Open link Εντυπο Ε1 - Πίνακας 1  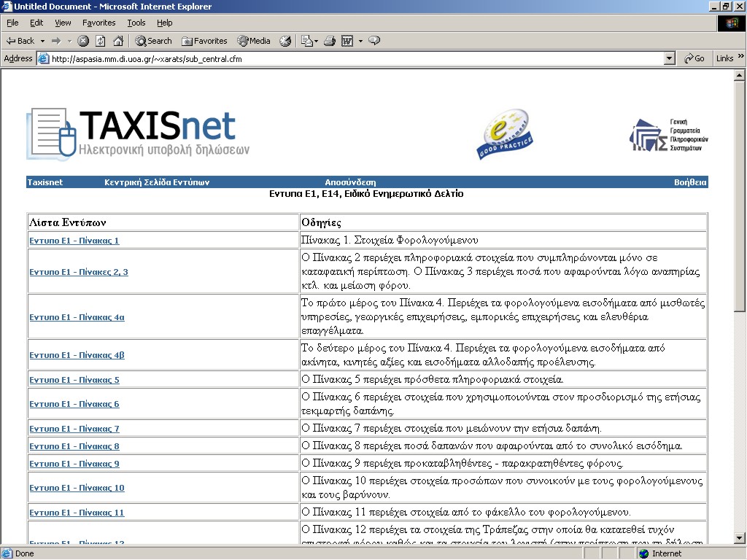(x=74, y=241)
